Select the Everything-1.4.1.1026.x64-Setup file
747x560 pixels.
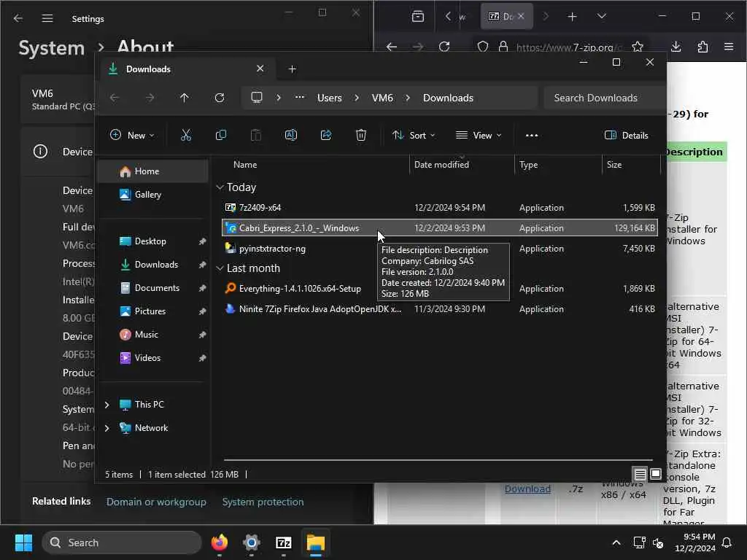click(439, 289)
